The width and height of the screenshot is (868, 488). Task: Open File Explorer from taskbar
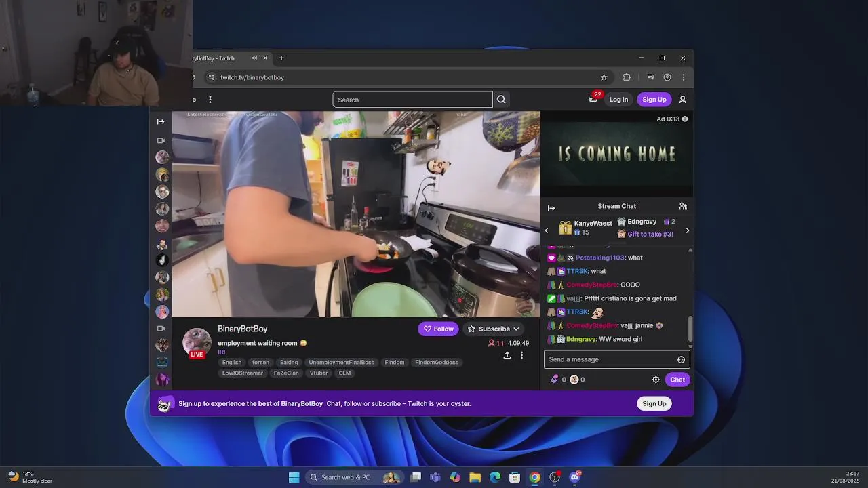pos(475,477)
